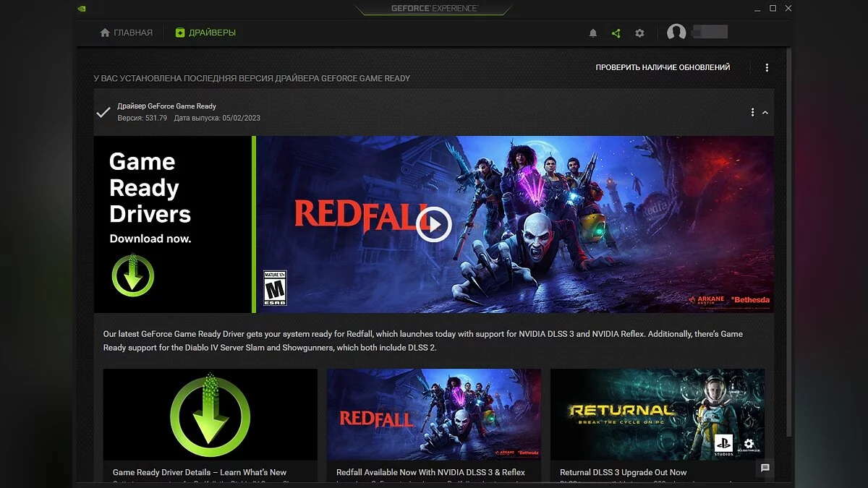Play the Redfall banner video

pyautogui.click(x=434, y=225)
